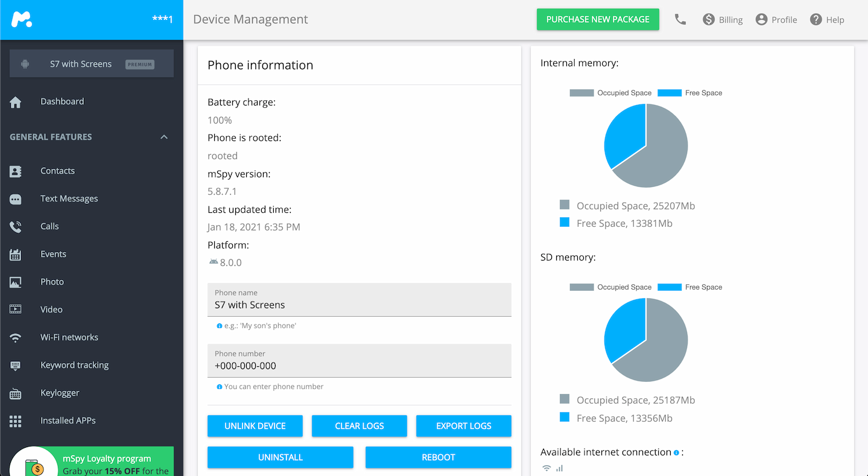Open Profile in the top bar
The image size is (868, 476).
[776, 20]
